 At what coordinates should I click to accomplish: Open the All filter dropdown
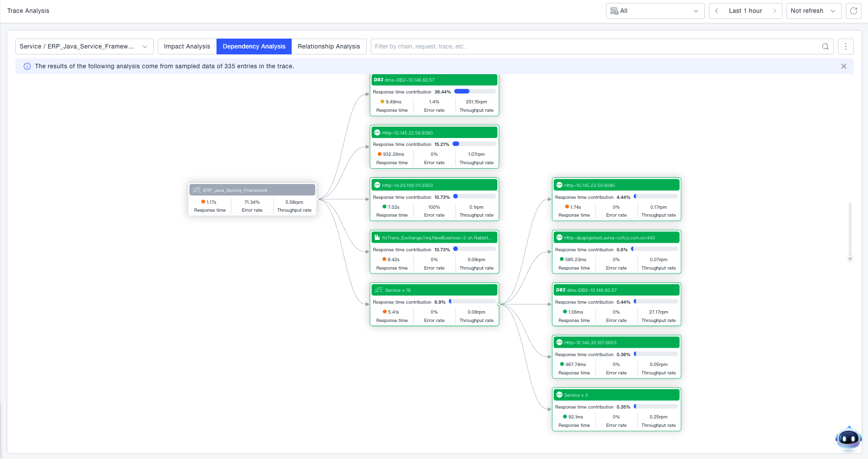[x=655, y=11]
